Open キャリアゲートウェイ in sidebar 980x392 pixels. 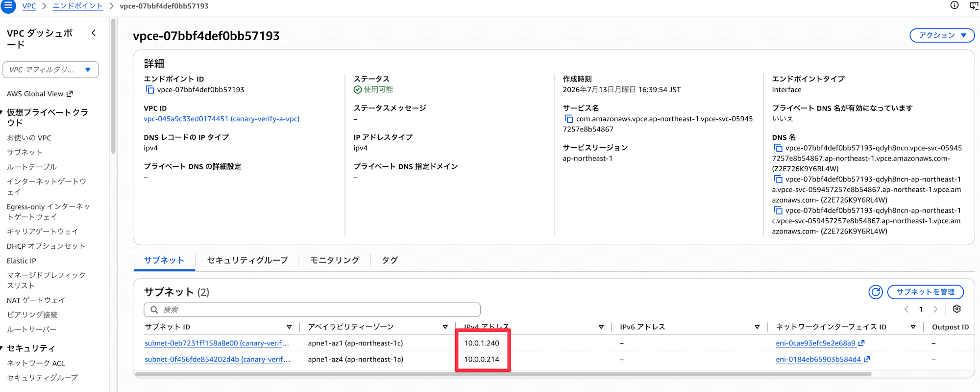[x=43, y=231]
